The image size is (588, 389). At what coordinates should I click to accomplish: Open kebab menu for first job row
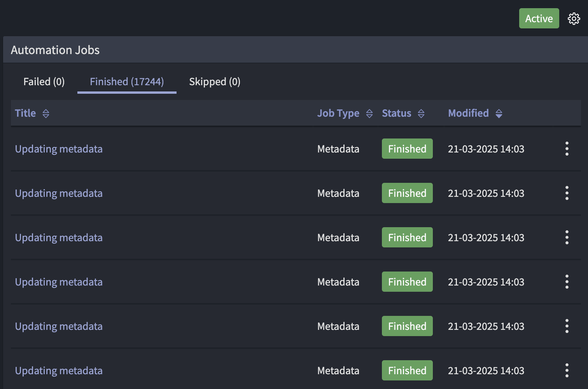tap(567, 149)
